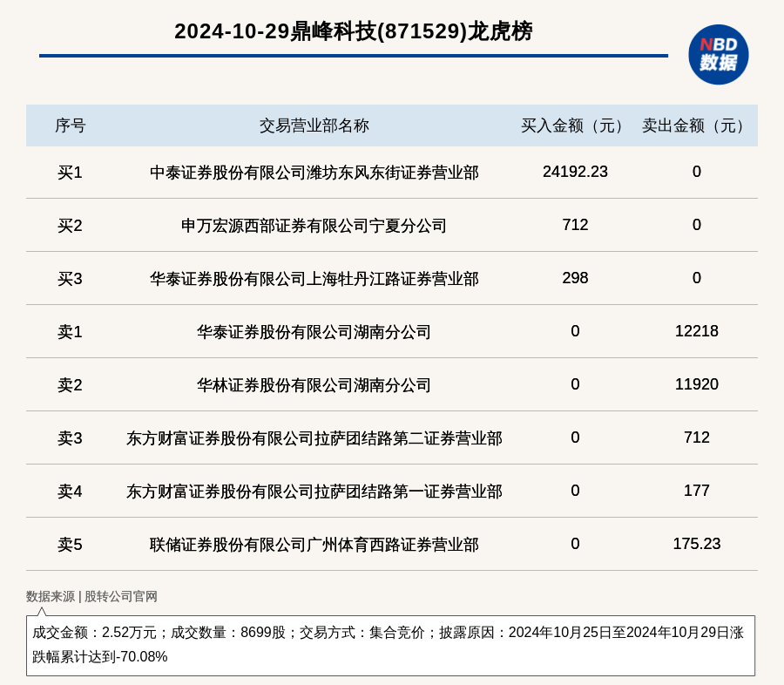Select row label 卖3

[x=70, y=437]
